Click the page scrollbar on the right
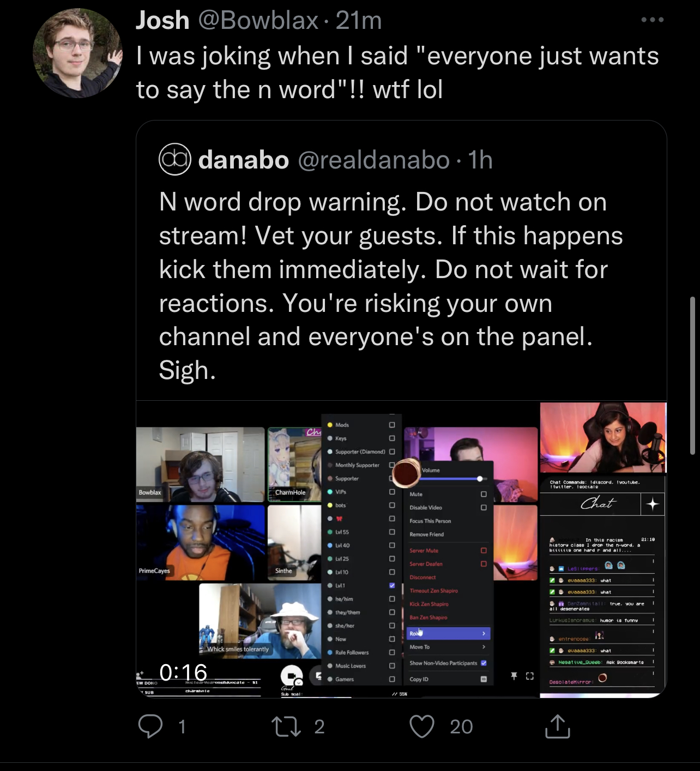 click(x=692, y=376)
